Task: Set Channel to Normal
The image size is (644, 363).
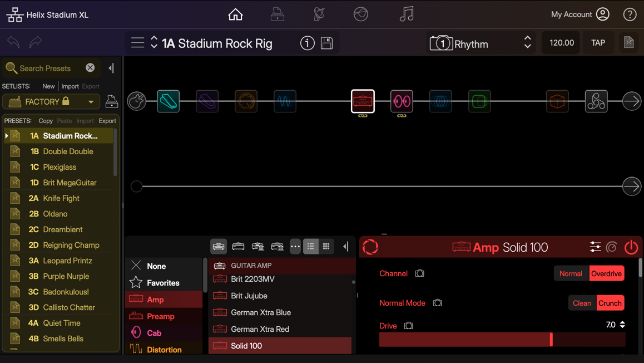Action: pos(571,273)
